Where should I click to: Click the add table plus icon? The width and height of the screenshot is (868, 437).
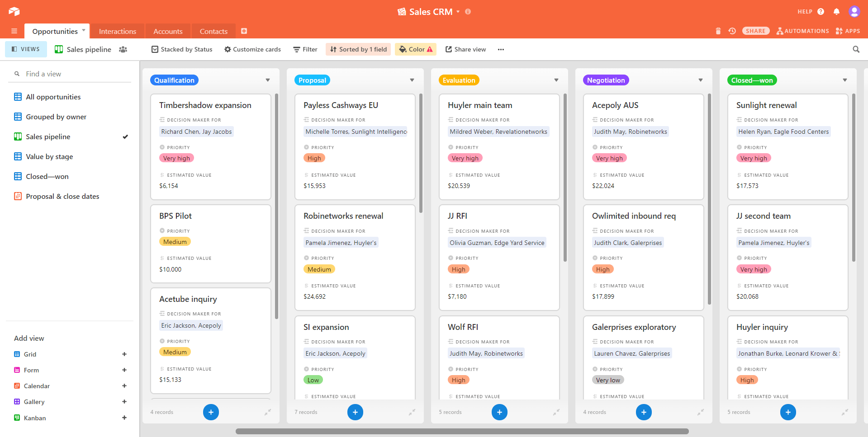[244, 31]
